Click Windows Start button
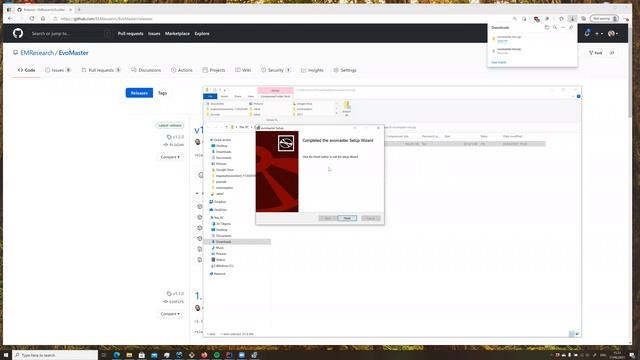 pos(6,355)
